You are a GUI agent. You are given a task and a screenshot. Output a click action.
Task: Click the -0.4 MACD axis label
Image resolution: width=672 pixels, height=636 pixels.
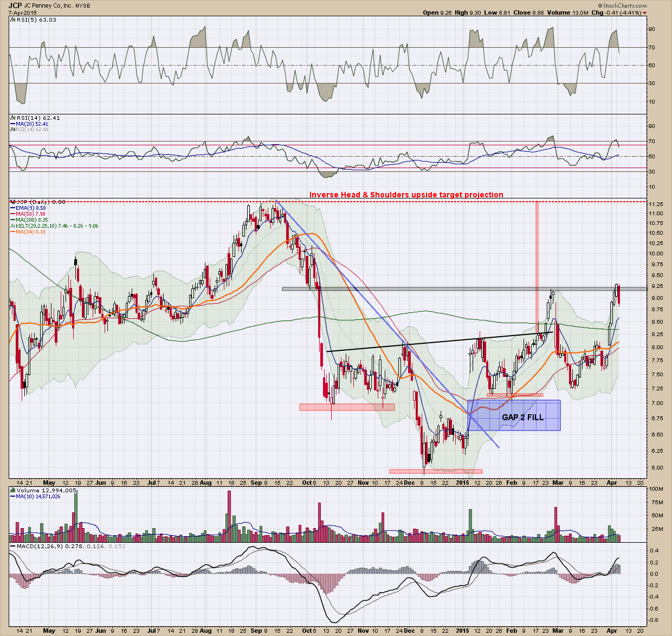click(654, 597)
